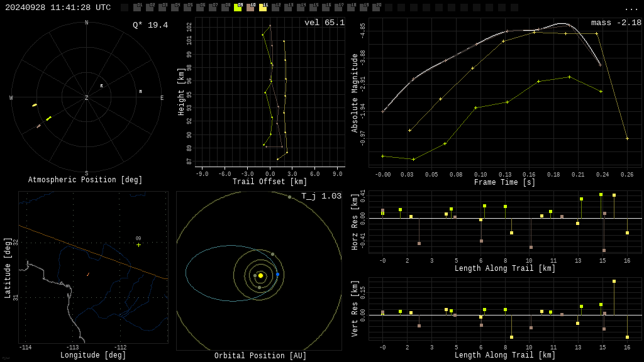Toggle the tan station 10 square

click(250, 8)
